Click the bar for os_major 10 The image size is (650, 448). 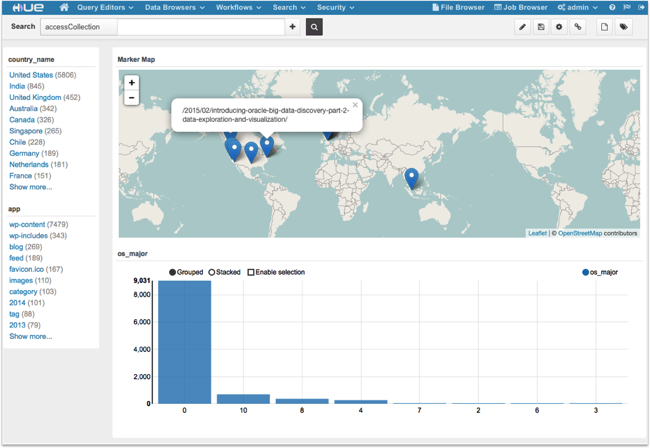[x=243, y=399]
